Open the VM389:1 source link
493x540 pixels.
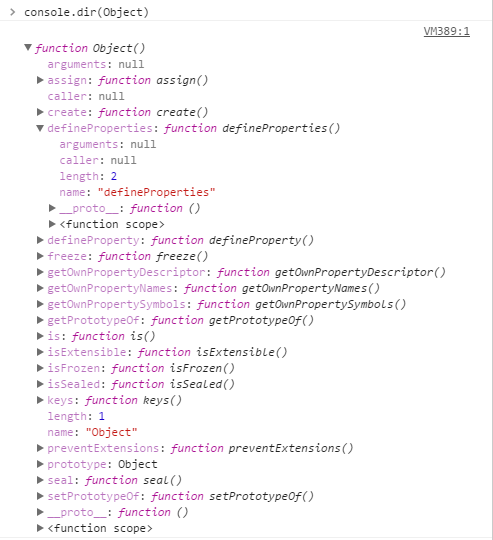(x=447, y=31)
